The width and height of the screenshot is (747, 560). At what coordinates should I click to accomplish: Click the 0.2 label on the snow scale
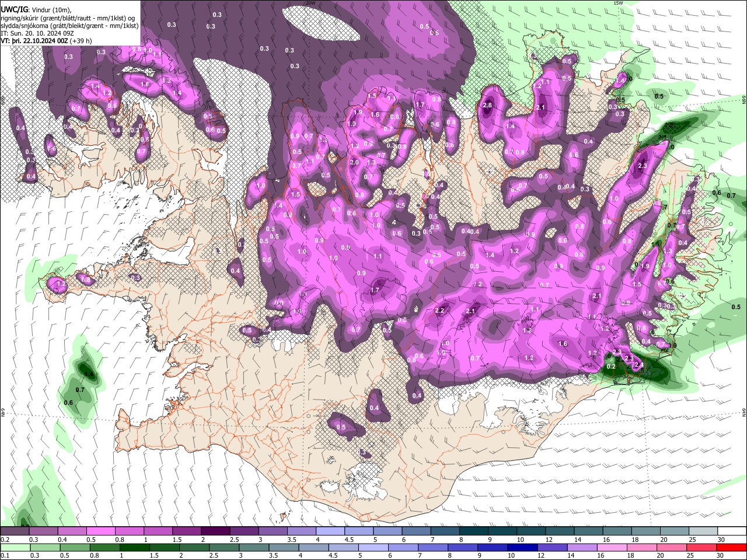click(5, 540)
